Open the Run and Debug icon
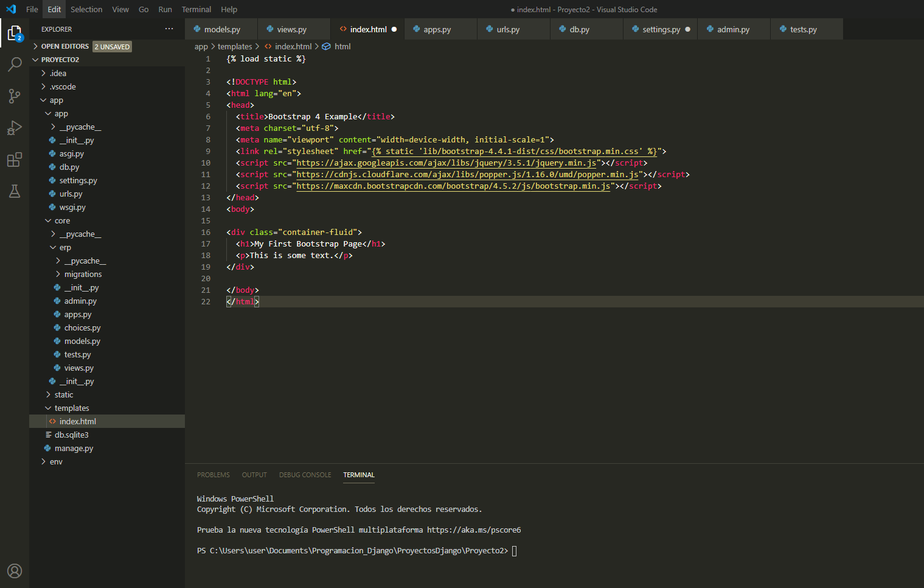924x588 pixels. [x=15, y=128]
